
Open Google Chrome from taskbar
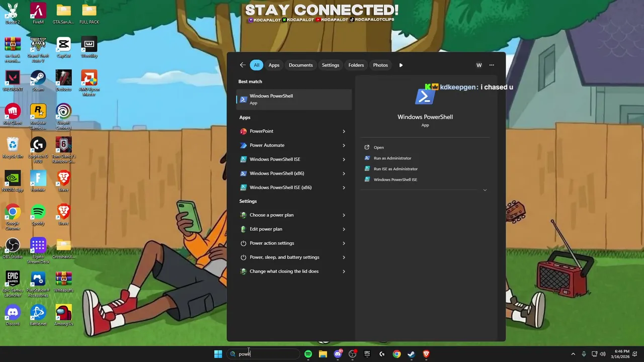point(396,354)
